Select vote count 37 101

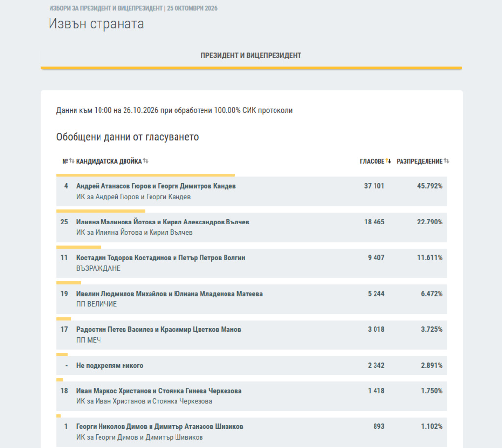(x=374, y=186)
